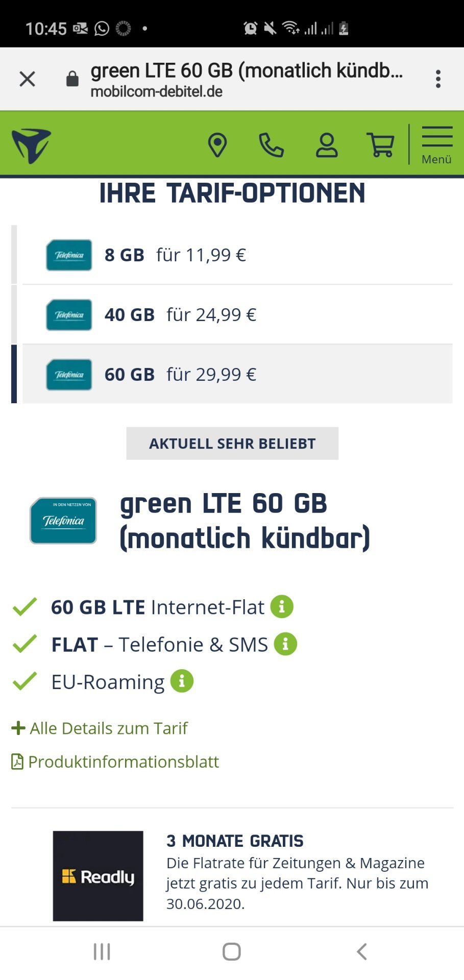The width and height of the screenshot is (464, 980).
Task: Close the browser tab with X
Action: [x=27, y=79]
